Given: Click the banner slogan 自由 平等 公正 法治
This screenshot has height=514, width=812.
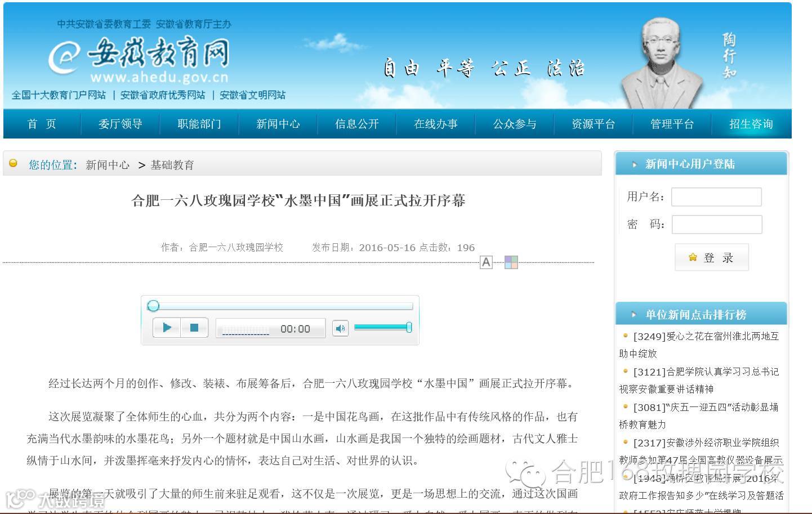Looking at the screenshot, I should click(484, 68).
